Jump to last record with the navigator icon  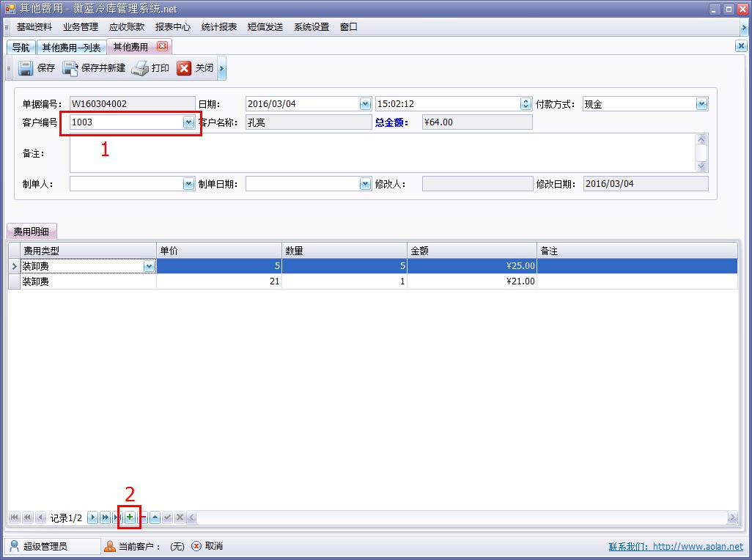(x=117, y=517)
